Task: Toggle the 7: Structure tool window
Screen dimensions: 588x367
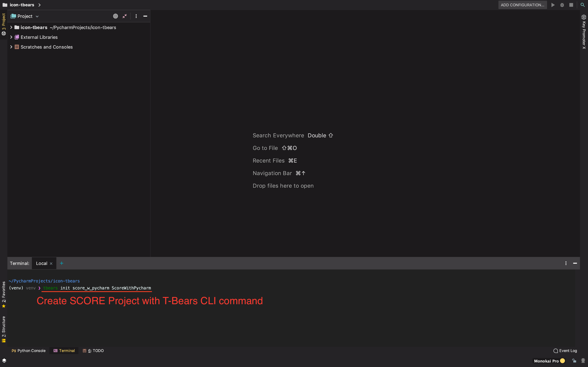Action: [4, 329]
